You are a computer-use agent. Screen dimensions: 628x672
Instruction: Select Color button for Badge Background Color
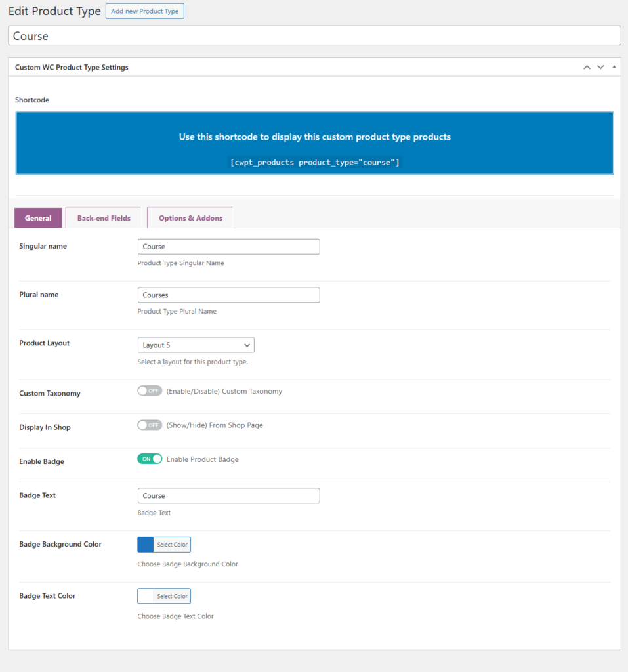point(172,545)
